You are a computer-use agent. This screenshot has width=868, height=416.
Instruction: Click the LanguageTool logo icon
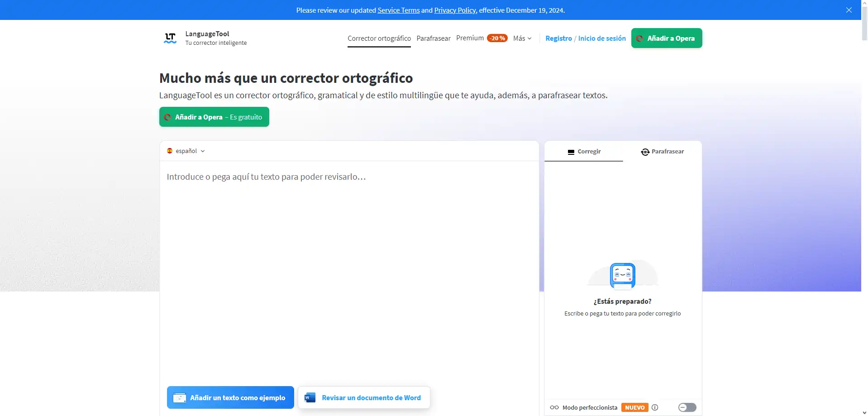(170, 38)
